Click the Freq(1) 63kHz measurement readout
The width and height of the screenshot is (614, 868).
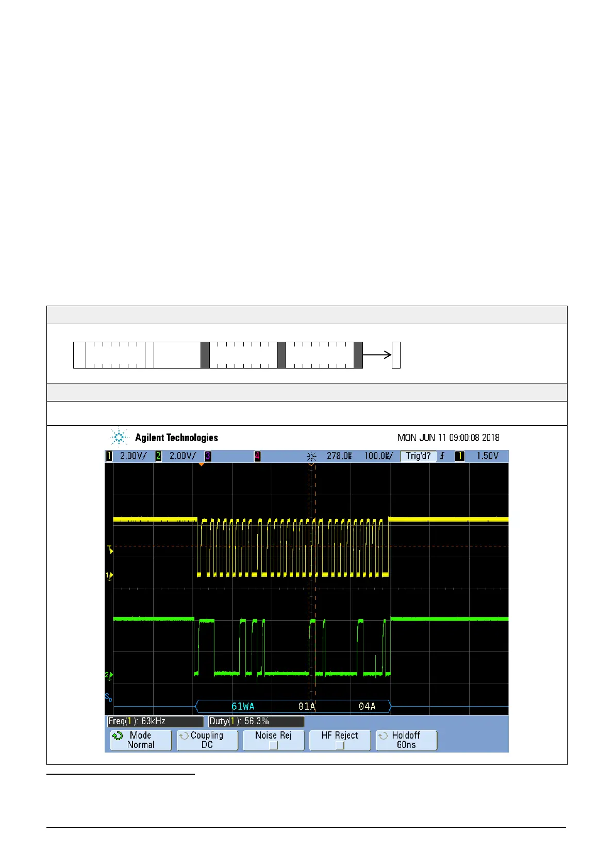coord(155,721)
